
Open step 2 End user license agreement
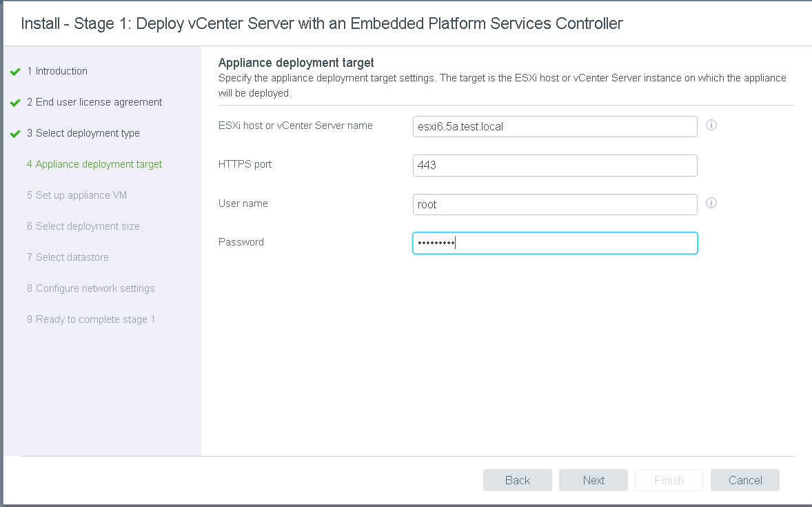coord(94,102)
